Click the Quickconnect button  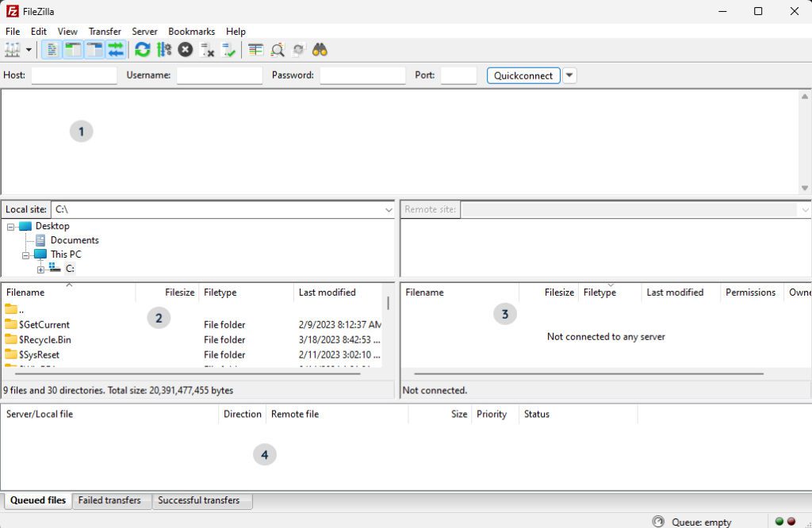pos(523,75)
